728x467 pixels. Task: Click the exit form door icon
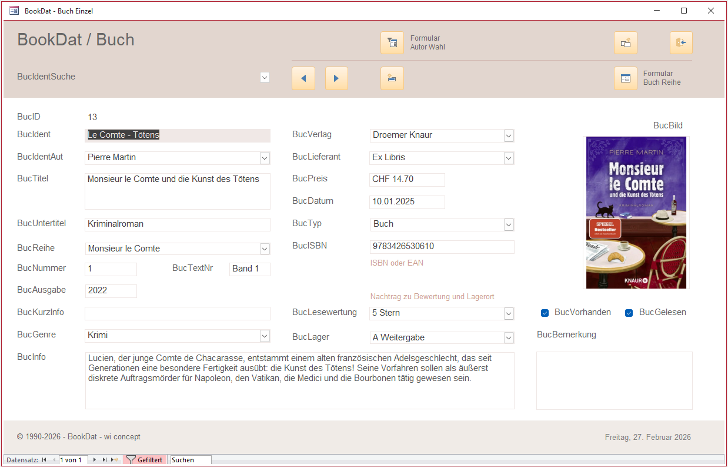pos(681,42)
